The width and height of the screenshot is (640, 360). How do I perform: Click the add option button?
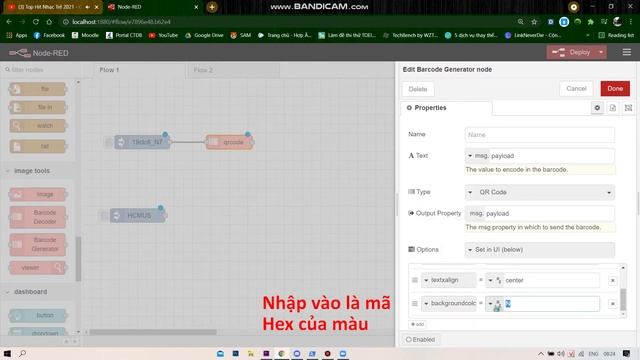[x=418, y=324]
